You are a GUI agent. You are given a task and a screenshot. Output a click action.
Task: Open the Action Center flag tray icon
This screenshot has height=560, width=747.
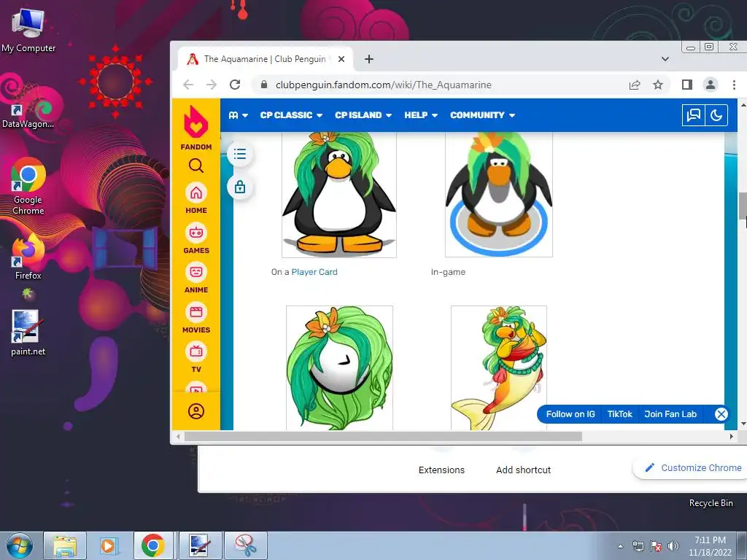click(656, 546)
